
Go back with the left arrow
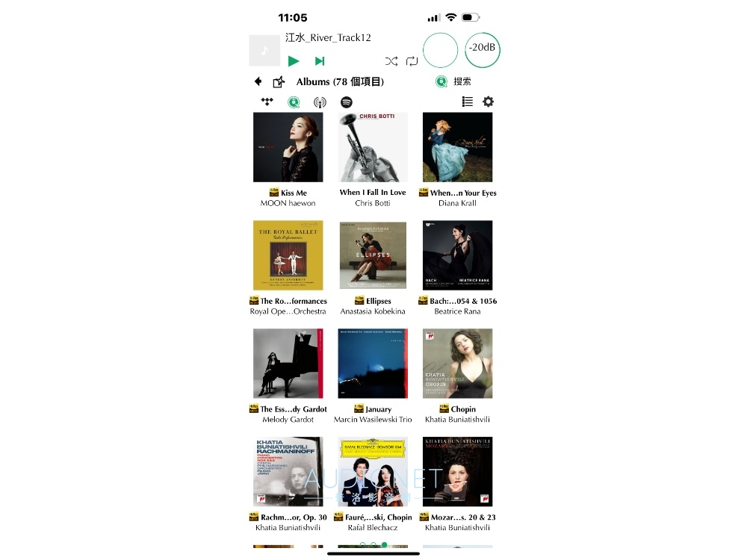pyautogui.click(x=258, y=81)
